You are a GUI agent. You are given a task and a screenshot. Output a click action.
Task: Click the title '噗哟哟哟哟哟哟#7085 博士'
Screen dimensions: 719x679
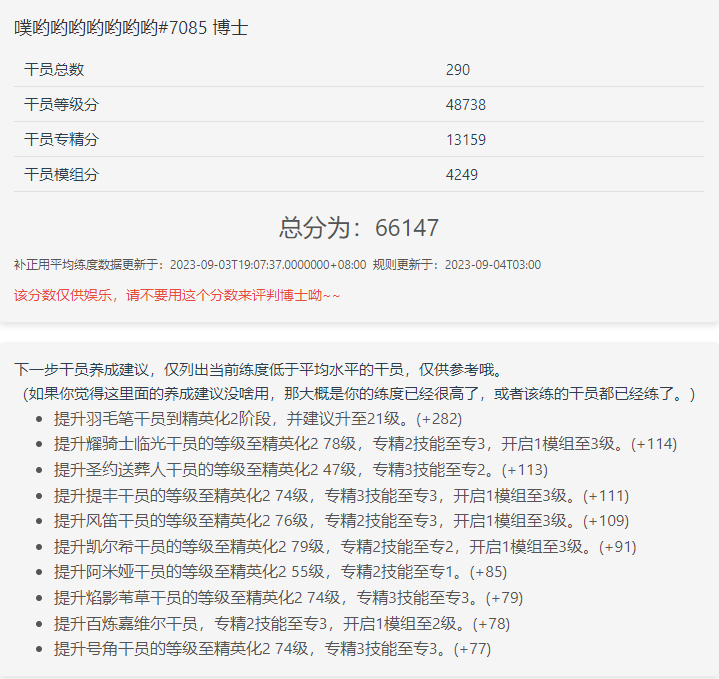coord(131,28)
